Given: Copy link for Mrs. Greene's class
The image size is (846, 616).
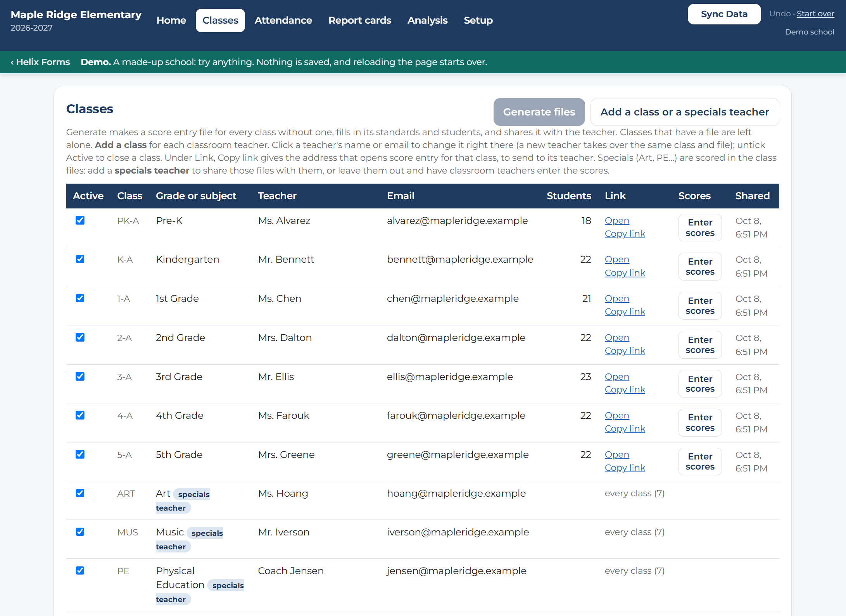Looking at the screenshot, I should [625, 468].
